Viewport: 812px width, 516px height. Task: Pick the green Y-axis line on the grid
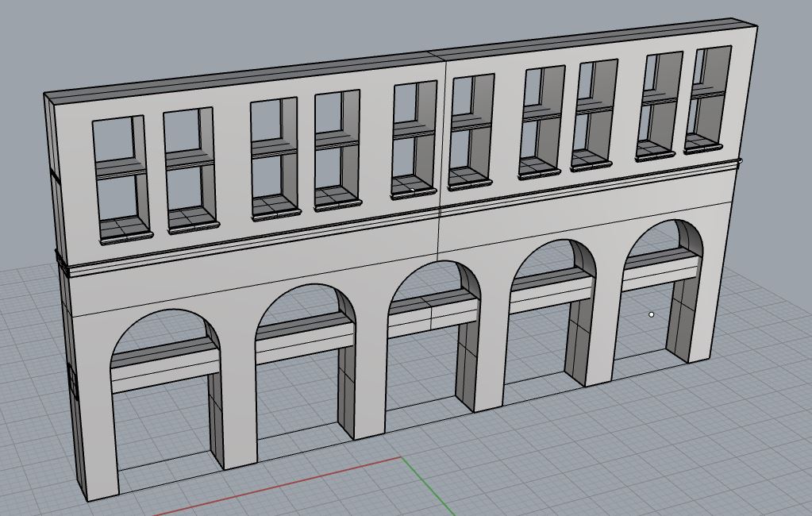(x=427, y=486)
